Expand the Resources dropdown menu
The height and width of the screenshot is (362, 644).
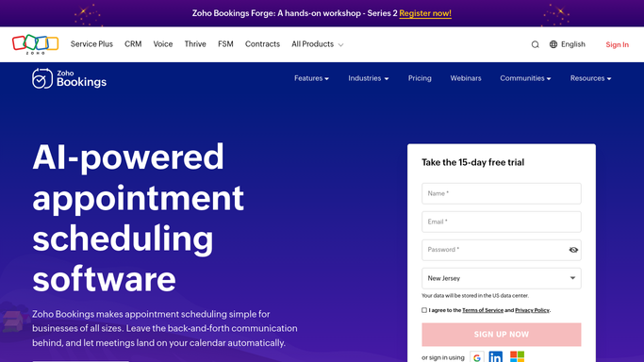click(x=590, y=78)
